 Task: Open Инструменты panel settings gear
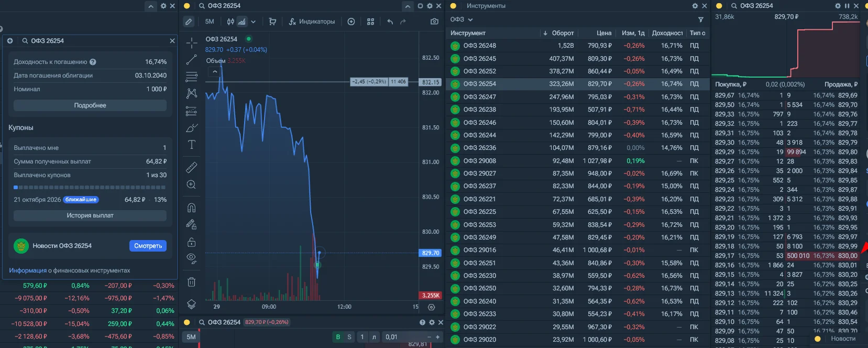tap(695, 6)
